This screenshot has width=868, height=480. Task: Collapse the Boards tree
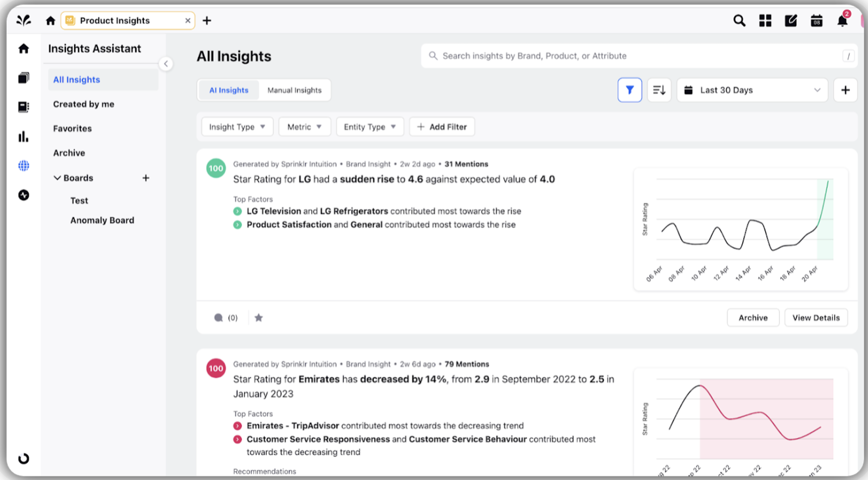[x=57, y=178]
